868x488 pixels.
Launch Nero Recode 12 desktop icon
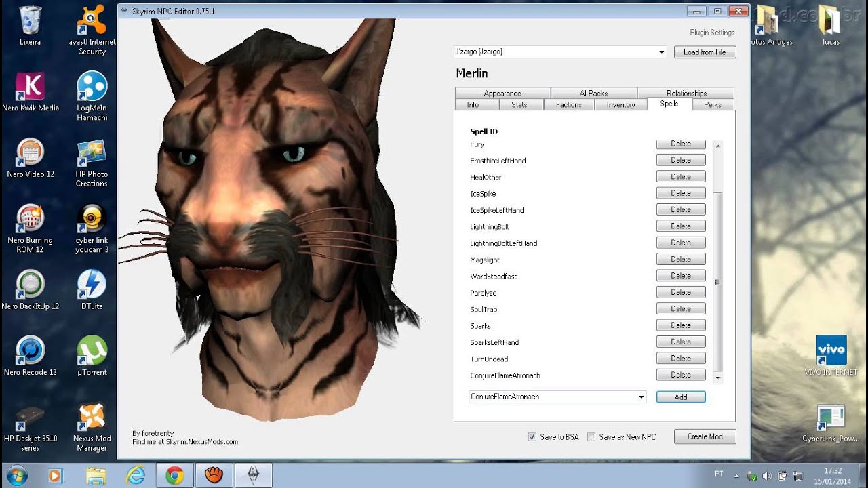click(x=30, y=356)
